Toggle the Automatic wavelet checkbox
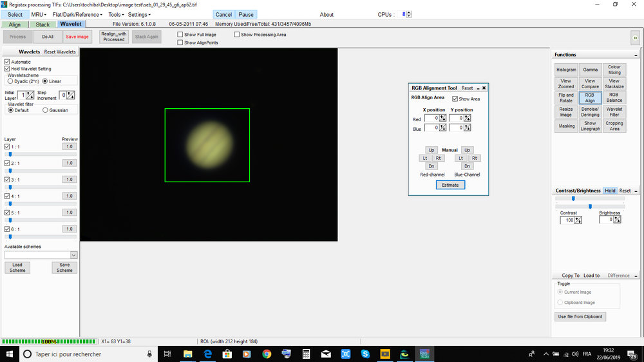Image resolution: width=644 pixels, height=362 pixels. [7, 62]
